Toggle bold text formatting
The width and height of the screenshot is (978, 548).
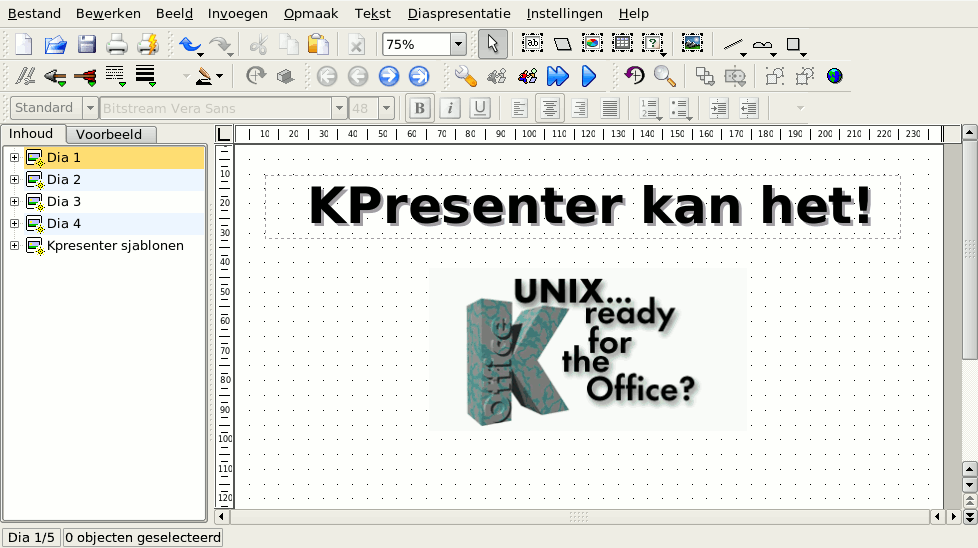pos(420,108)
